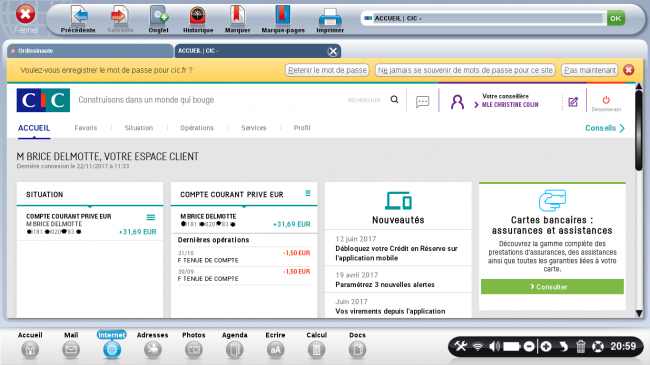Open MLE CHRISTINE COLIN advisor link
The width and height of the screenshot is (650, 365).
[510, 105]
